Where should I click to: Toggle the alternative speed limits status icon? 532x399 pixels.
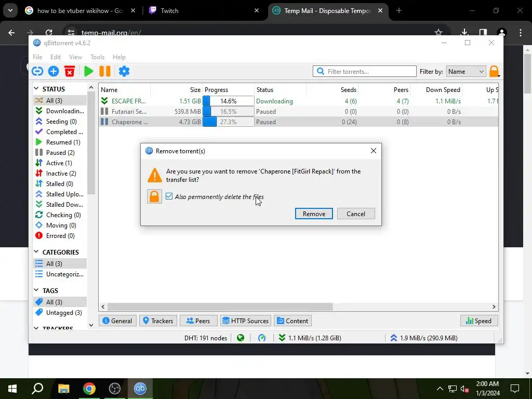(x=262, y=338)
